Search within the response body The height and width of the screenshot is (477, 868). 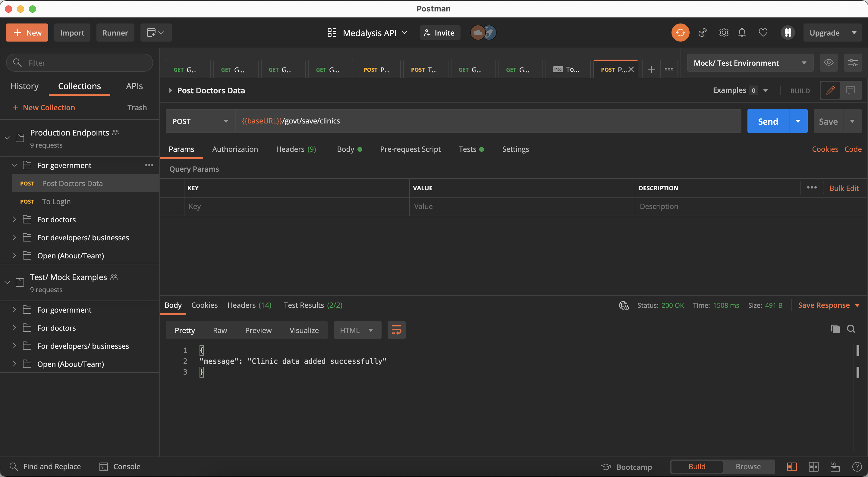(x=851, y=329)
